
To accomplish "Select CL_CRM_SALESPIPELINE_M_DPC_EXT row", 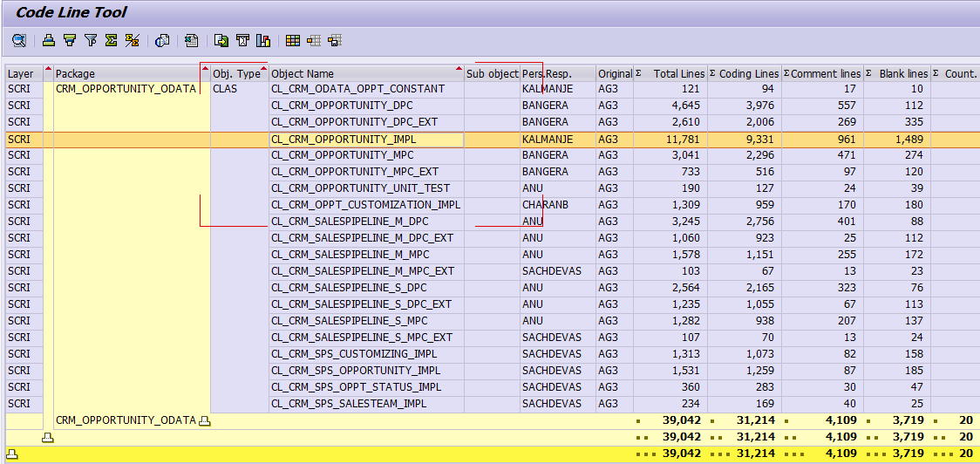I will [362, 237].
